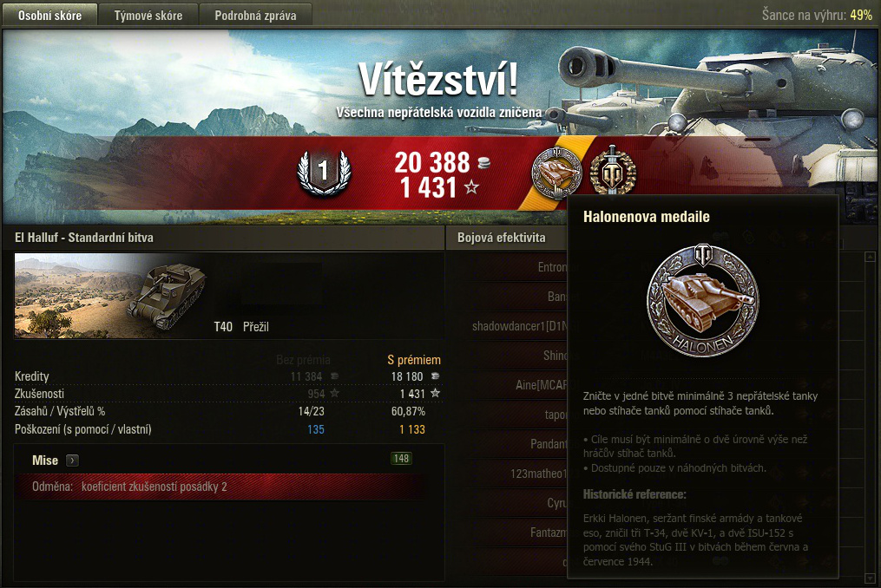Click the T40 tank thumbnail on El Halluf
This screenshot has width=881, height=588.
click(111, 296)
